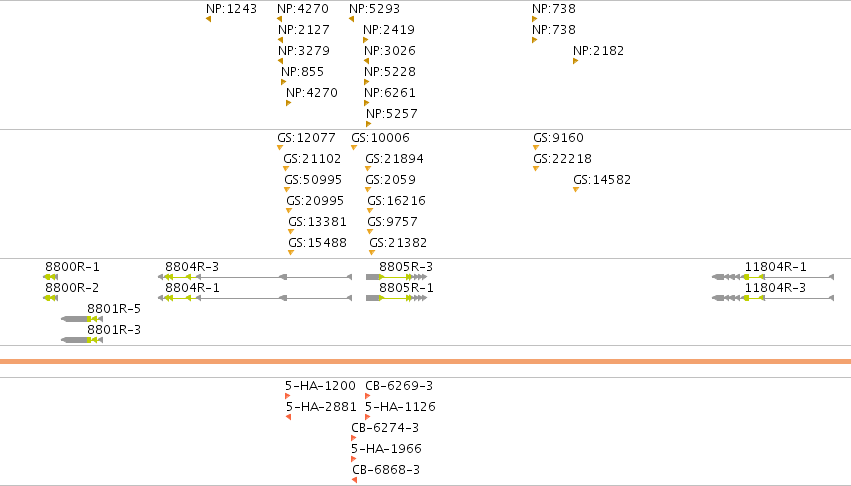Click the GS:20995 label
The height and width of the screenshot is (486, 851).
315,201
